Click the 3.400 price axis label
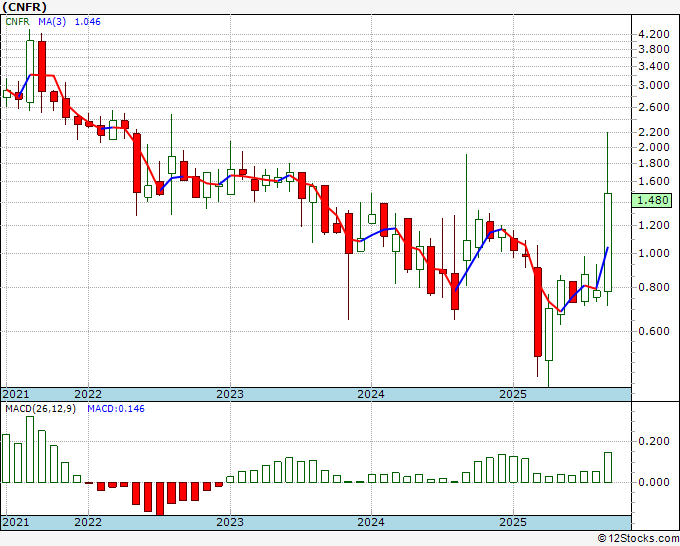Viewport: 680px width, 546px height. coord(654,67)
